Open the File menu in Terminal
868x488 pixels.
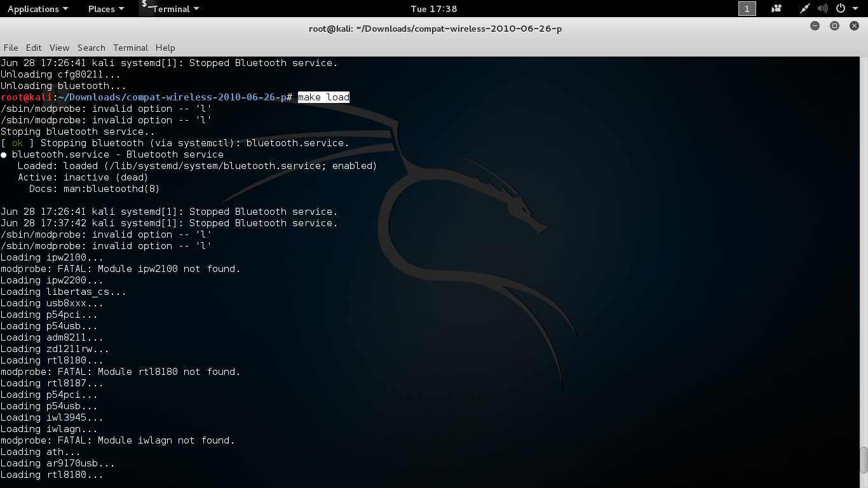pyautogui.click(x=10, y=48)
